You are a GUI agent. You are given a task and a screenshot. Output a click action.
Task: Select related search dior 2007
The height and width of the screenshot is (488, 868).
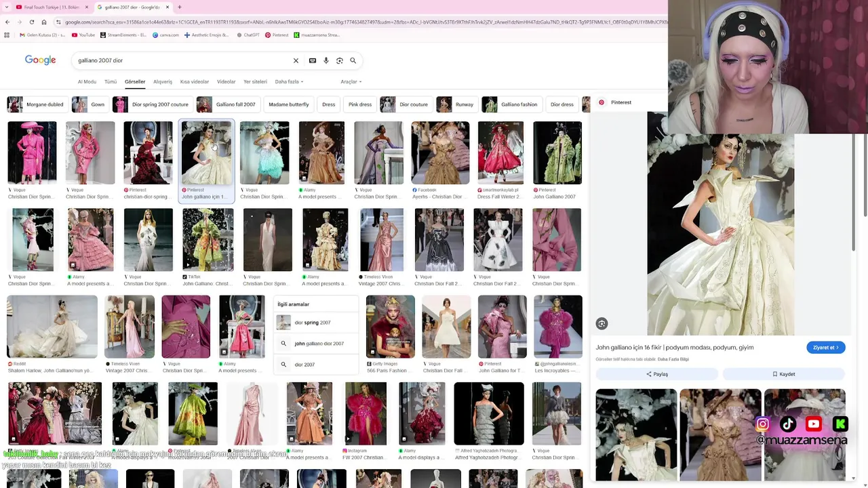click(x=316, y=365)
